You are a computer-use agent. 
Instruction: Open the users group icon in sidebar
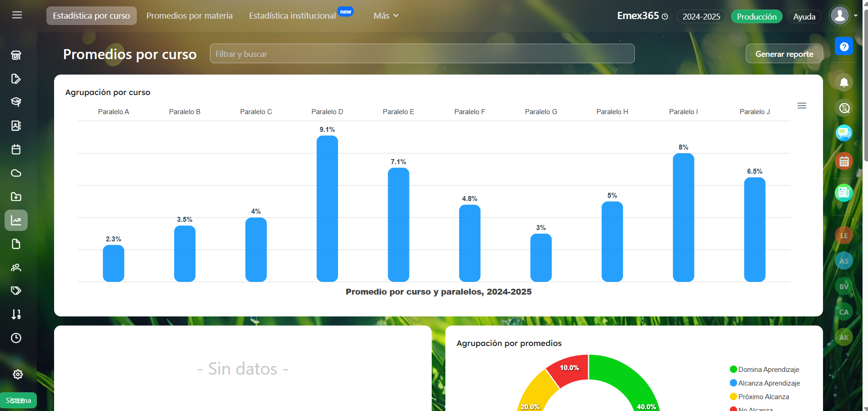pos(16,267)
